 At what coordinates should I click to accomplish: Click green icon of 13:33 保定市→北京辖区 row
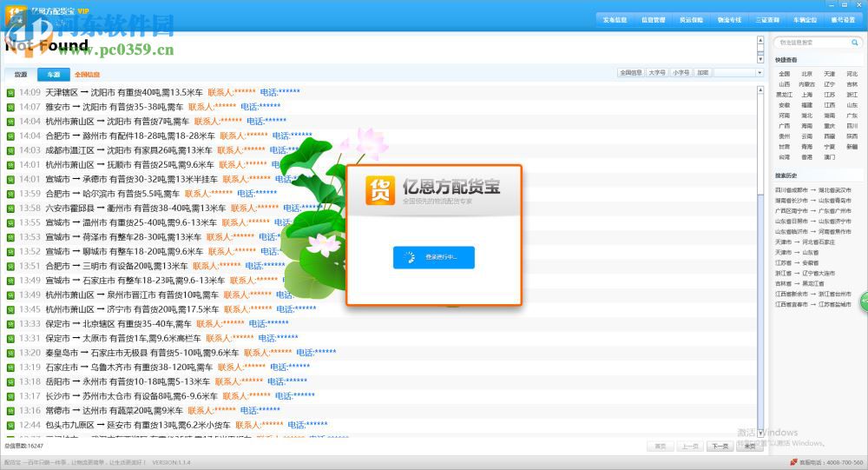(10, 324)
